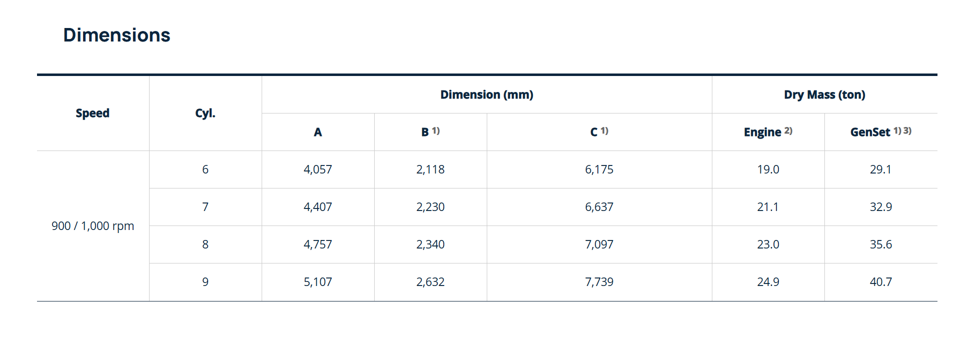Click the Cyl. column header
980x342 pixels.
205,113
